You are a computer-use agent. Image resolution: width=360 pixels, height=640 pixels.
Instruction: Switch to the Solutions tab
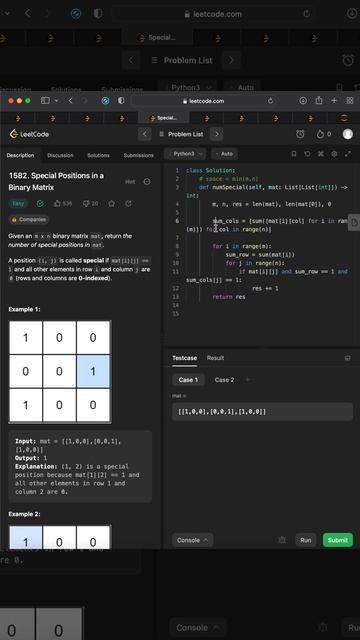(x=98, y=155)
